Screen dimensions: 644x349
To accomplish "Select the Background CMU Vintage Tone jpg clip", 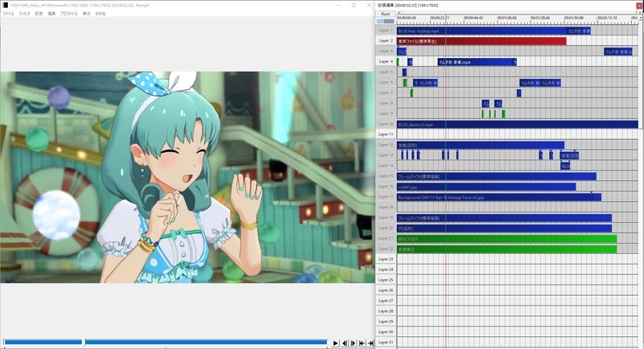I will (x=499, y=197).
